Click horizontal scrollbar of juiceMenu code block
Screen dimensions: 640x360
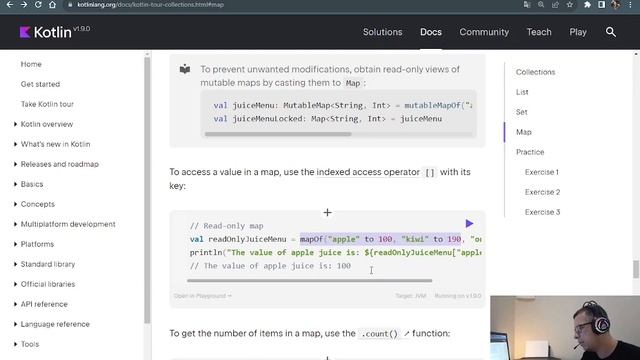coord(278,134)
